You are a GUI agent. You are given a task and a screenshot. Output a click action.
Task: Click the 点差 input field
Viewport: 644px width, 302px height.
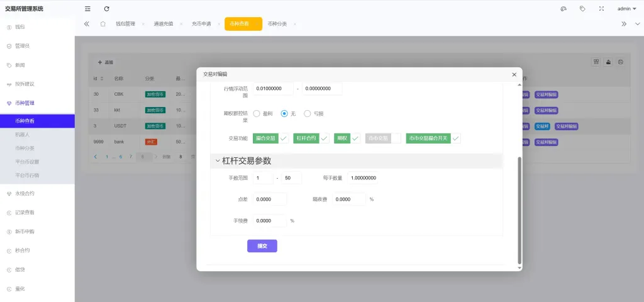270,199
